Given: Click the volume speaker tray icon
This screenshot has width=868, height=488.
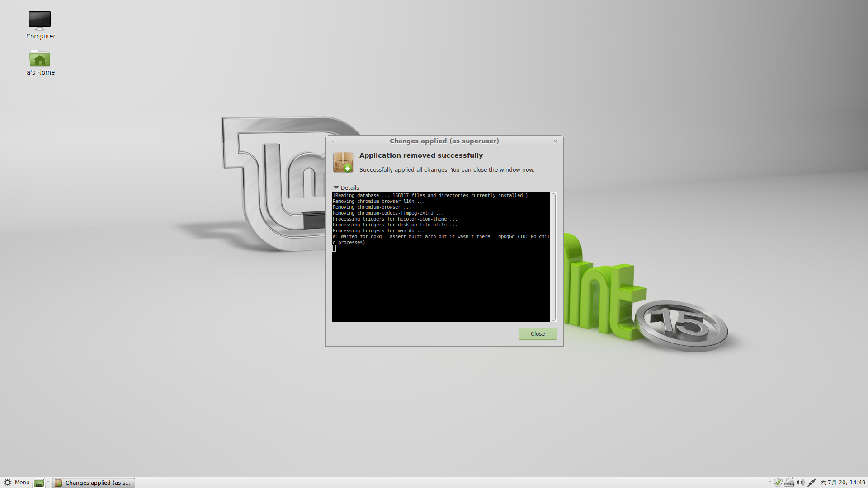Looking at the screenshot, I should pos(800,483).
